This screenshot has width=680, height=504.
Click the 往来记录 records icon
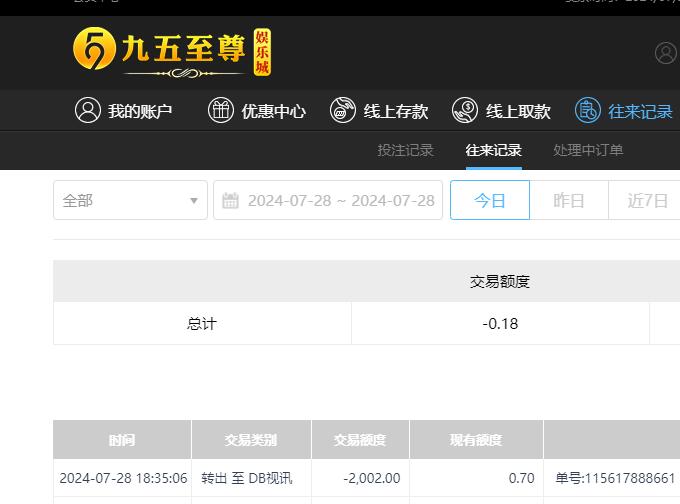tap(588, 110)
